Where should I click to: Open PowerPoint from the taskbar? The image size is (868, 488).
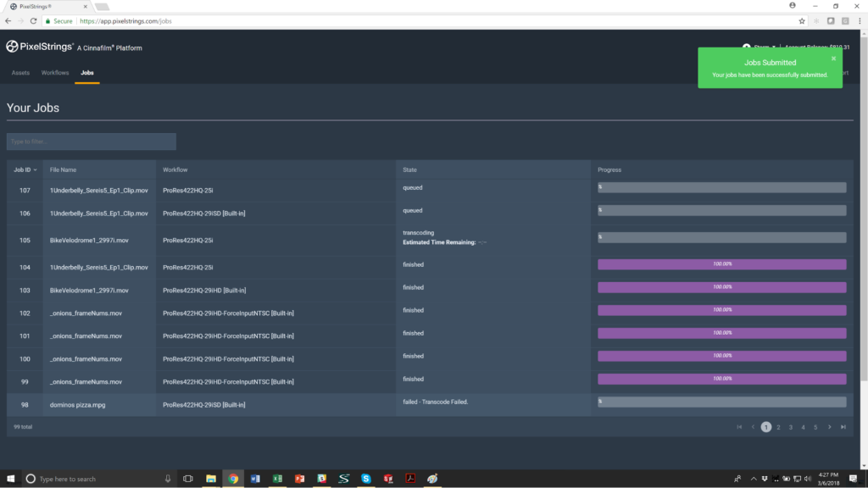[299, 479]
